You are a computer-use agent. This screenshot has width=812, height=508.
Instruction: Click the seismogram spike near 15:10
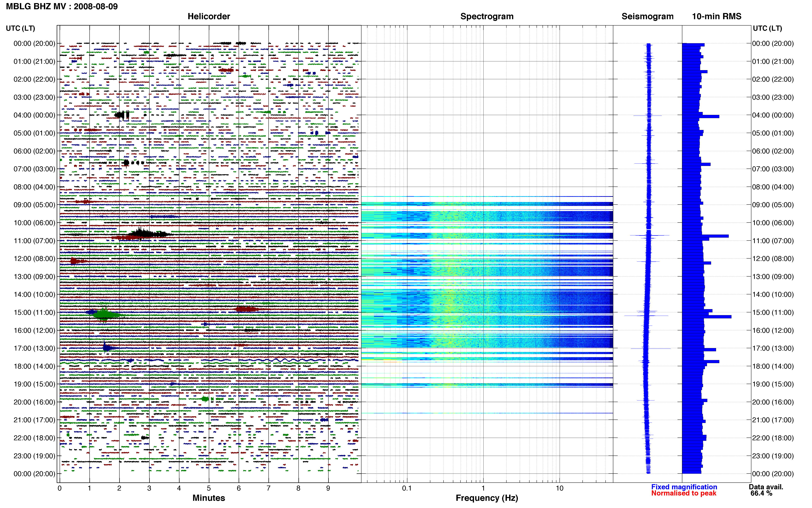tap(646, 315)
